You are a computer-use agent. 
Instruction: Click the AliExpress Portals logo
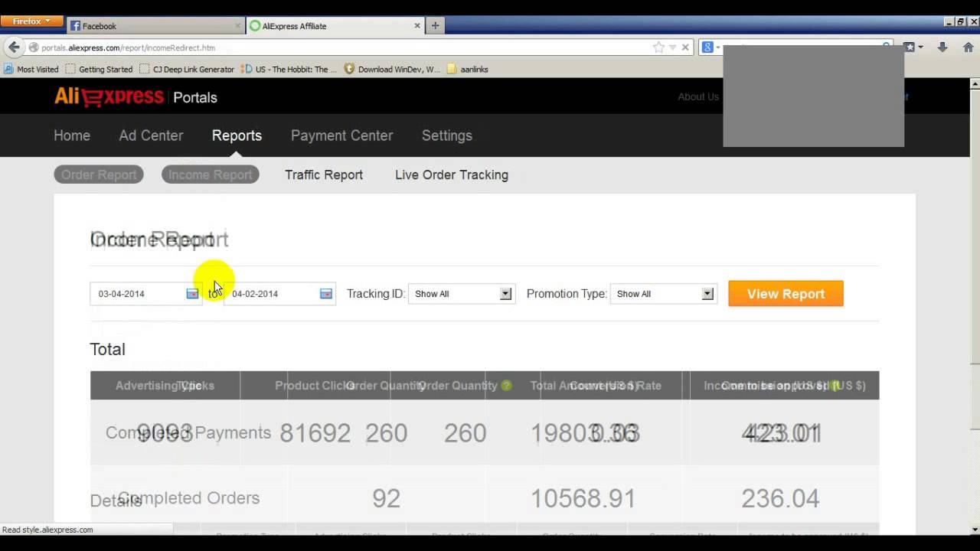pos(136,97)
